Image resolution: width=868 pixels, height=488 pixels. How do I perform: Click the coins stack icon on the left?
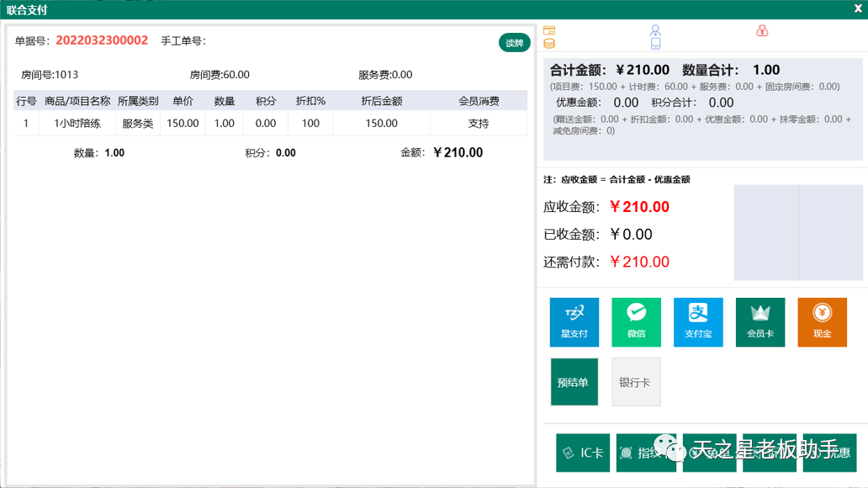pyautogui.click(x=548, y=42)
